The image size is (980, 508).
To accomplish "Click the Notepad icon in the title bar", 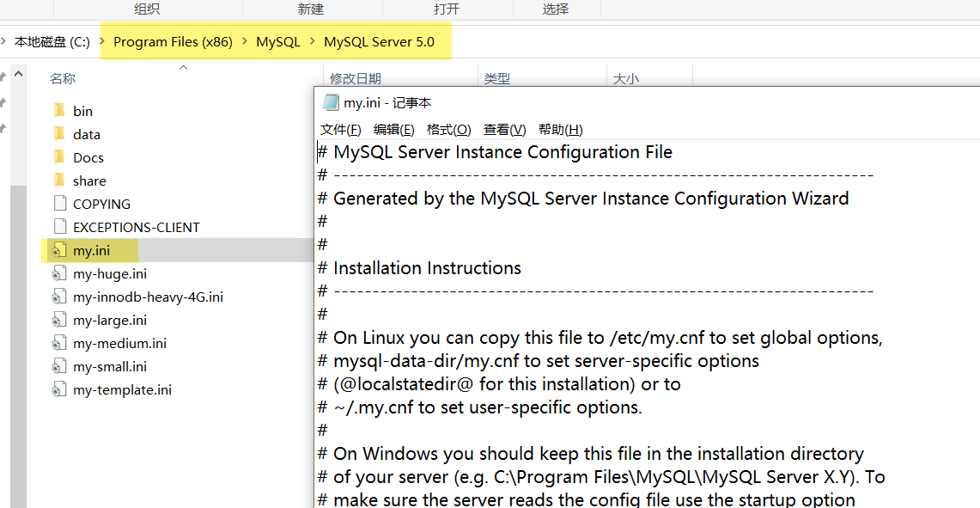I will (x=332, y=102).
